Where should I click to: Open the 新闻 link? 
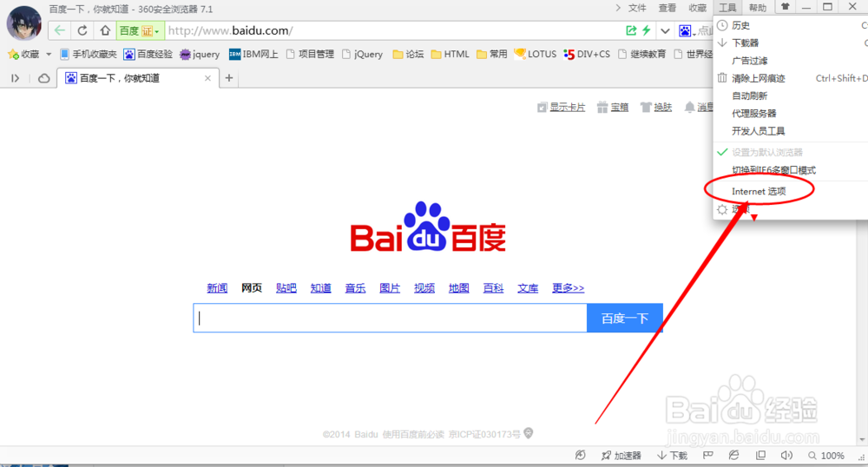point(217,288)
